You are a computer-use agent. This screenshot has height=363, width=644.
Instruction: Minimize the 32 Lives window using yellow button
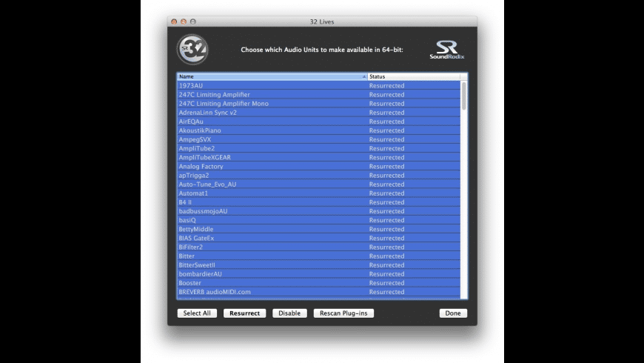coord(184,21)
